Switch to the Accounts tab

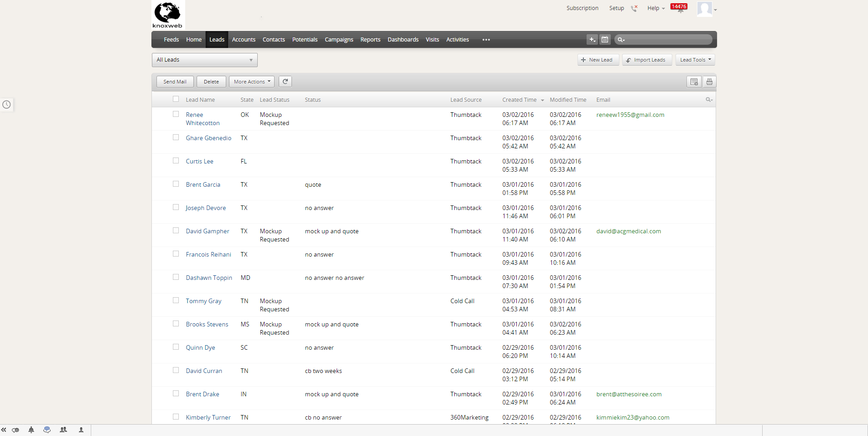244,40
